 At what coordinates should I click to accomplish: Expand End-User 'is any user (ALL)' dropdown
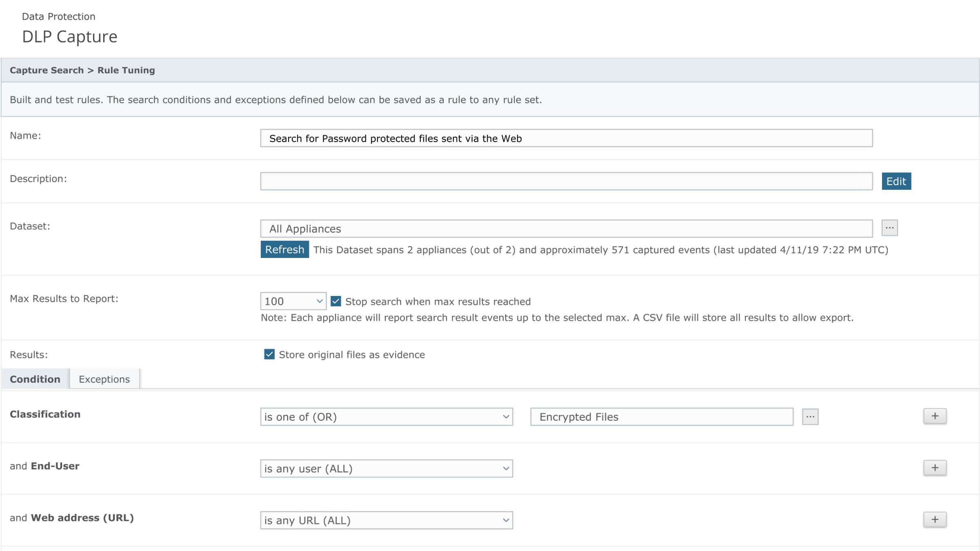(x=386, y=469)
